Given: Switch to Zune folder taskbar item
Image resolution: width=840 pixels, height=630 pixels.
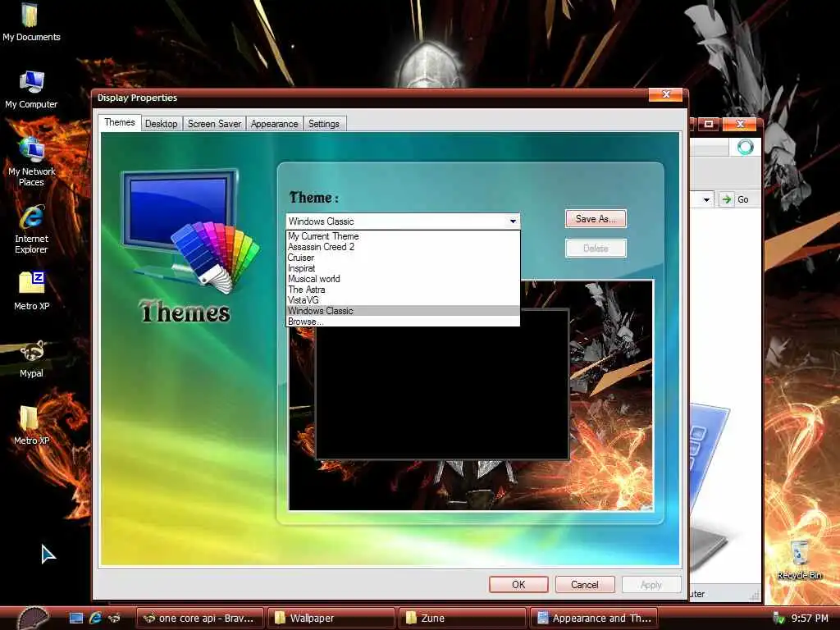Looking at the screenshot, I should pos(462,619).
